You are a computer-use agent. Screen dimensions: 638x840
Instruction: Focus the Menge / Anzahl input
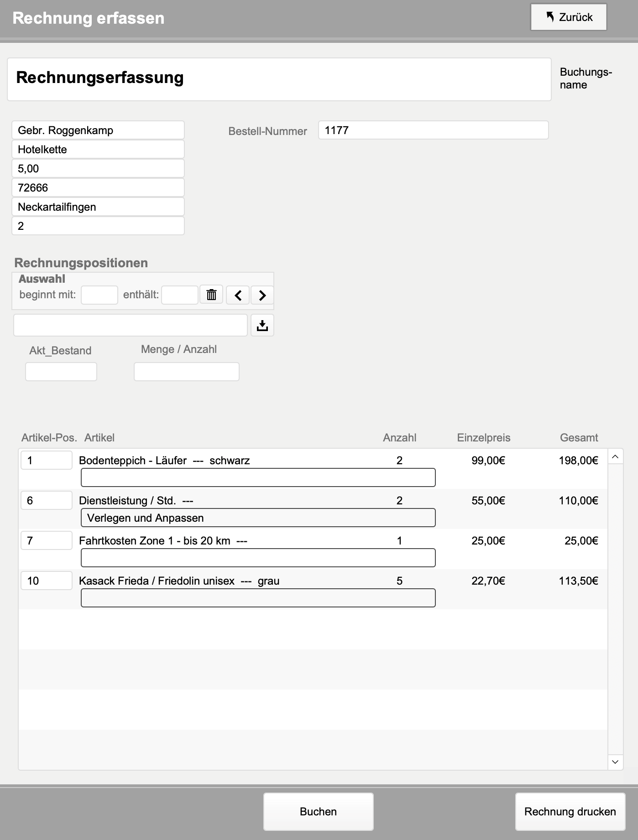point(186,372)
